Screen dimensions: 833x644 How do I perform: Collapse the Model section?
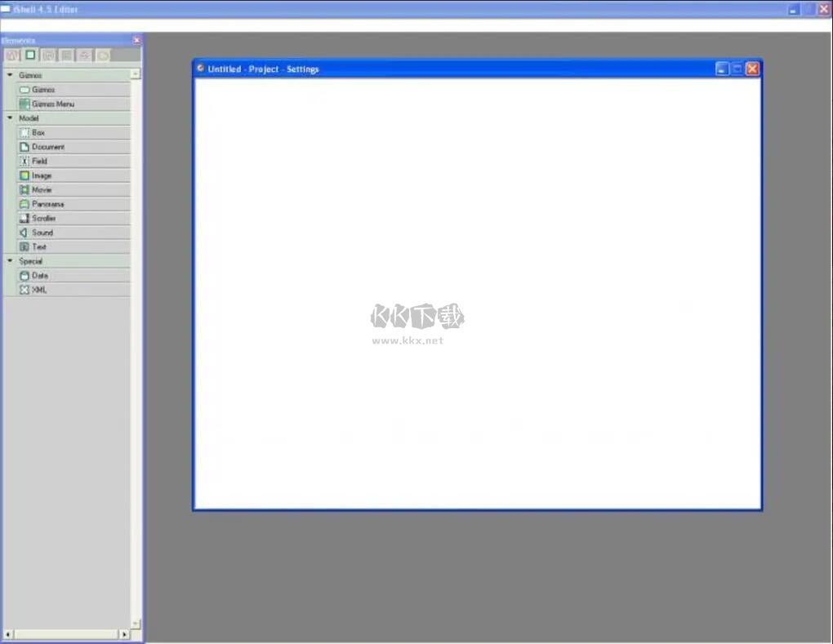coord(9,118)
